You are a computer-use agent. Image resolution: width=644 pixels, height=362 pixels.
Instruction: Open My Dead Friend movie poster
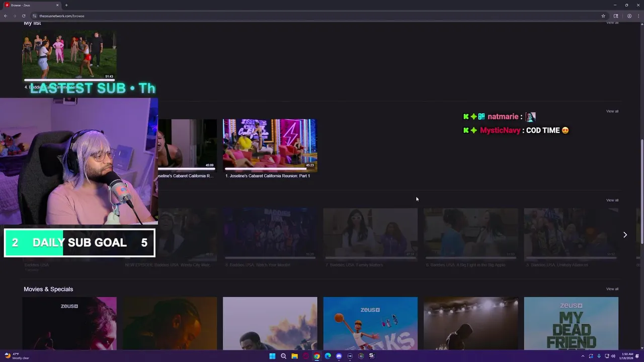tap(571, 323)
